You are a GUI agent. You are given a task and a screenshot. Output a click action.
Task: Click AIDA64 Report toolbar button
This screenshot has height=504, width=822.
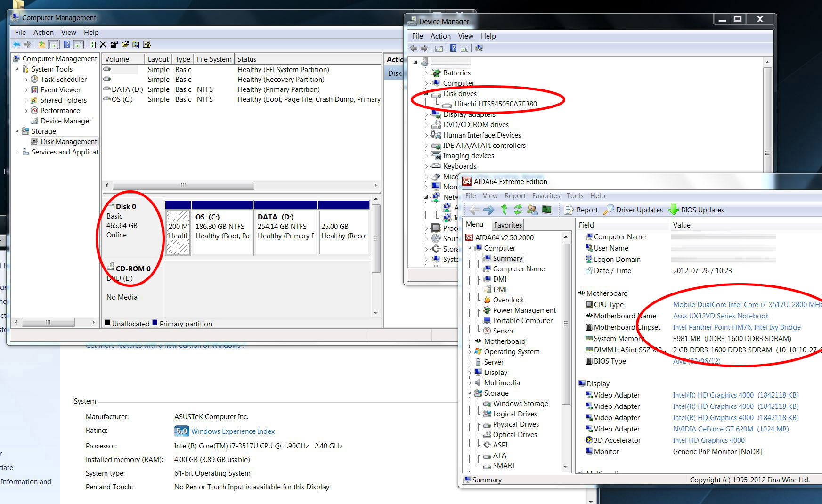[581, 210]
